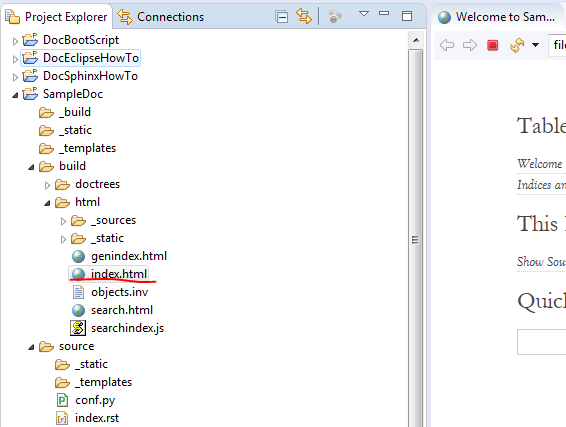Click conf.py Python file icon
This screenshot has width=566, height=427.
[x=62, y=400]
